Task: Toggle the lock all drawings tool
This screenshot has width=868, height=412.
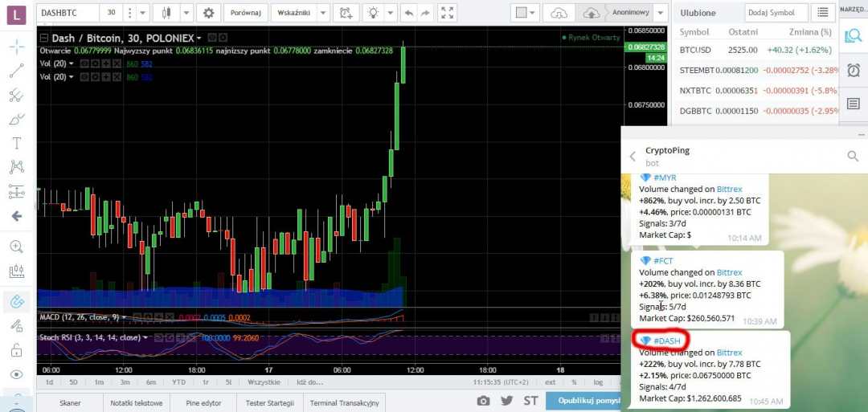Action: (16, 350)
